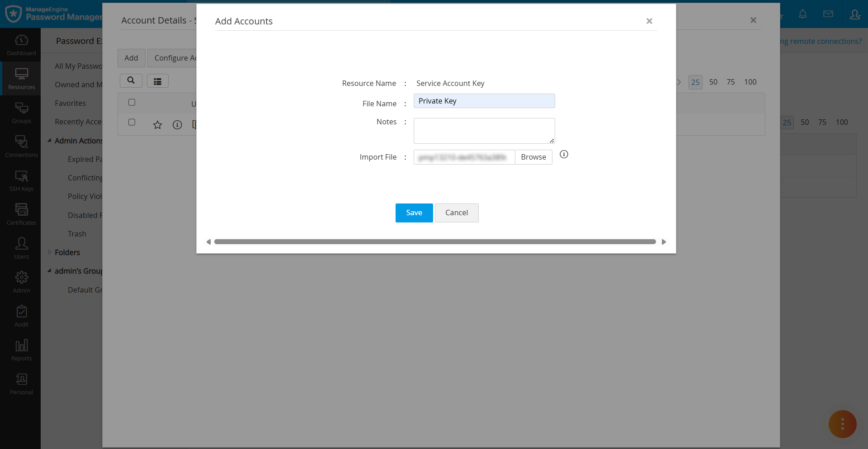The image size is (868, 449).
Task: Expand the Folders tree item
Action: [50, 252]
